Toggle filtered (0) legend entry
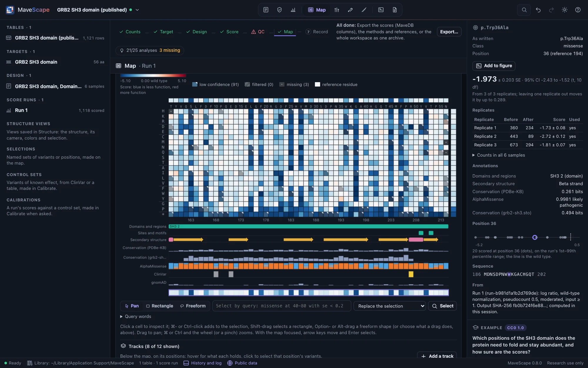 pos(259,84)
